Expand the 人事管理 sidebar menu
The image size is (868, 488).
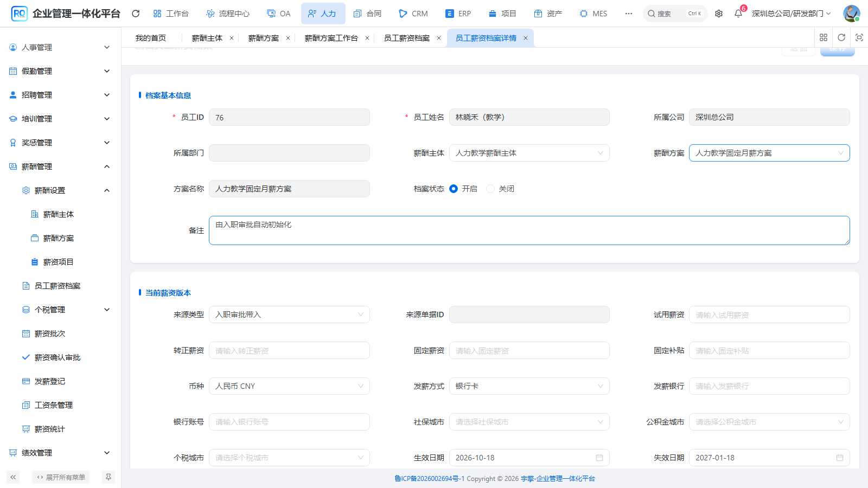60,47
